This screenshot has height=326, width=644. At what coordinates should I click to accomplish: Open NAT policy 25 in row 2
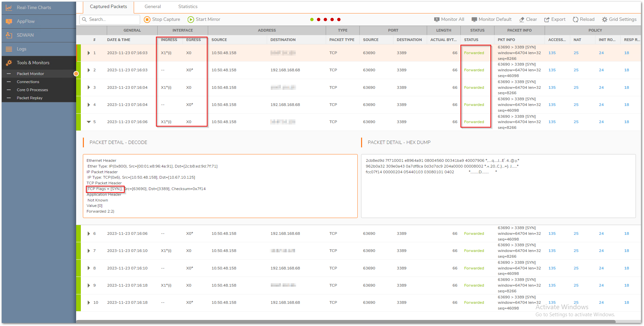pyautogui.click(x=576, y=70)
